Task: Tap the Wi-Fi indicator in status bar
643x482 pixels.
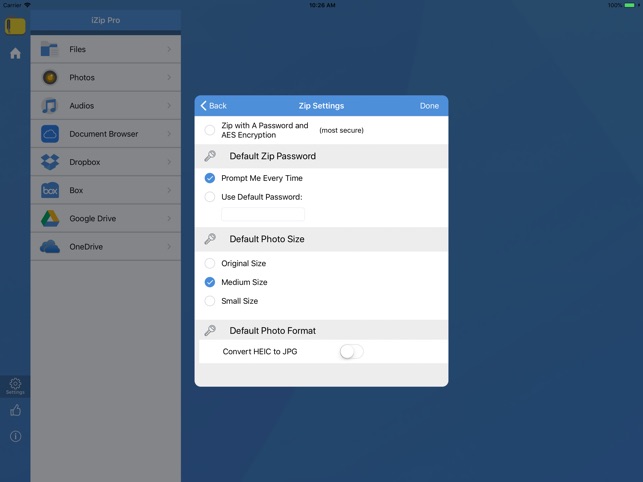Action: (27, 5)
